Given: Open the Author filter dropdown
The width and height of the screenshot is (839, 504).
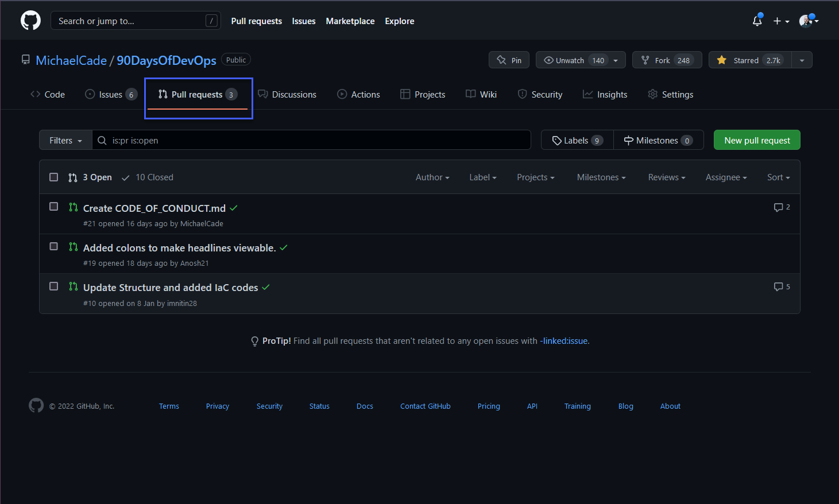Looking at the screenshot, I should coord(432,177).
